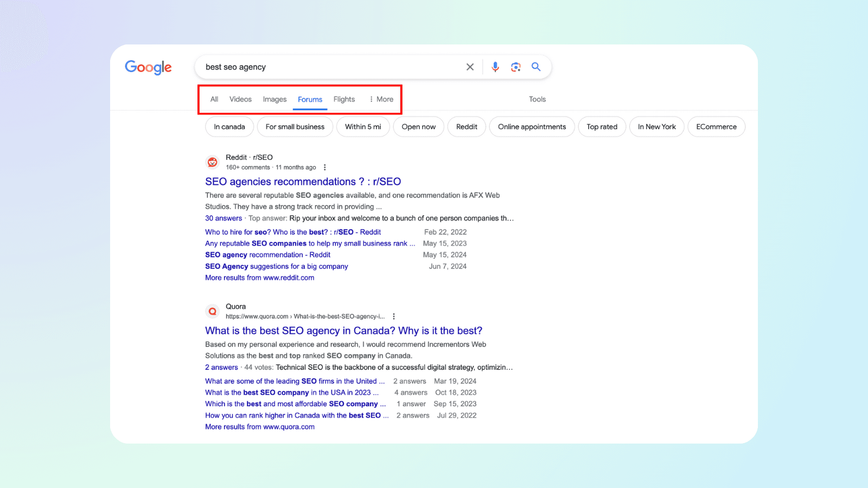Open the Tools filter options
868x488 pixels.
pyautogui.click(x=537, y=99)
